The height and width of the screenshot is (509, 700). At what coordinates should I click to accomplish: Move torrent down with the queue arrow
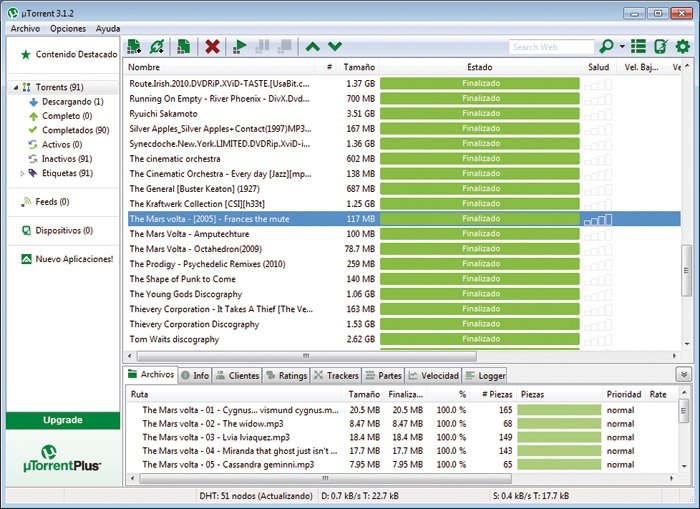click(x=335, y=46)
